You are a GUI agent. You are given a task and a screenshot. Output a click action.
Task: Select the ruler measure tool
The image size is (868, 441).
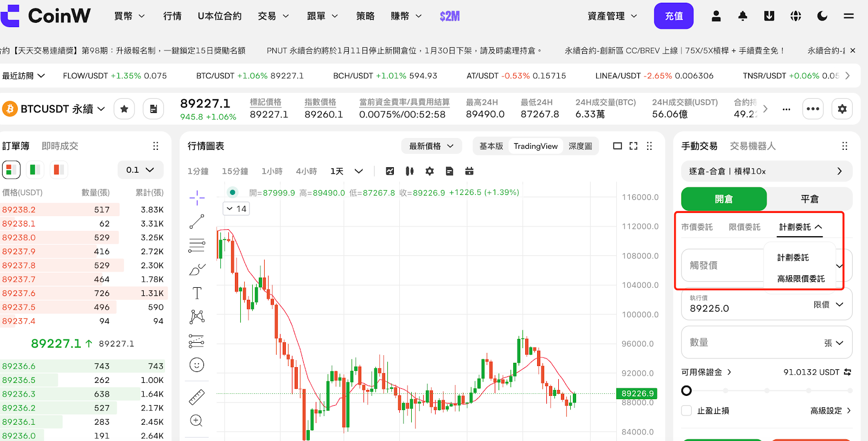pos(196,398)
